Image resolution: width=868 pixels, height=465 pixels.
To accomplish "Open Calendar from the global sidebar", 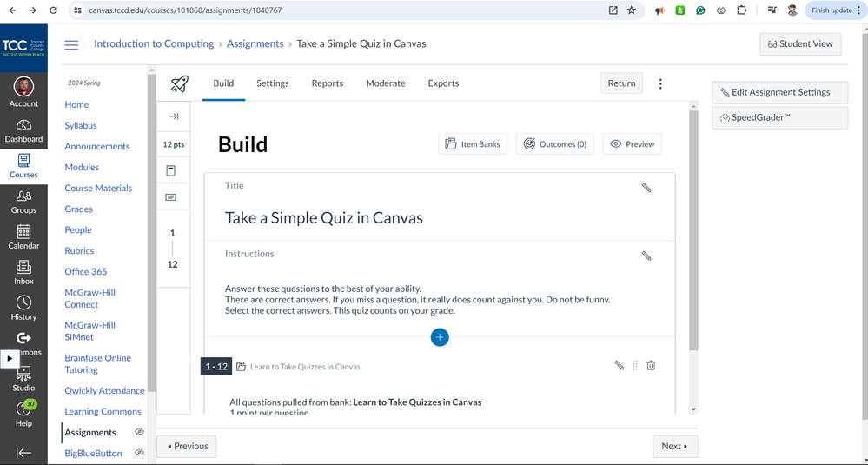I will point(23,236).
